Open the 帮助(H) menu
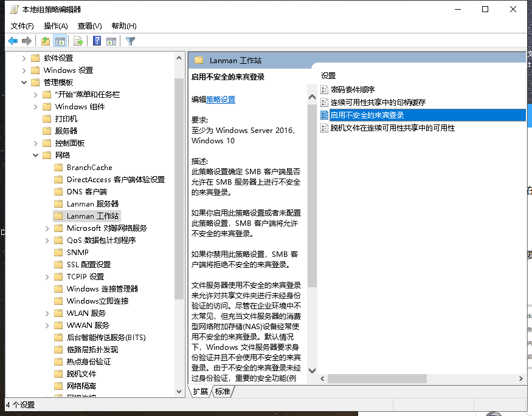The image size is (532, 416). pos(124,26)
